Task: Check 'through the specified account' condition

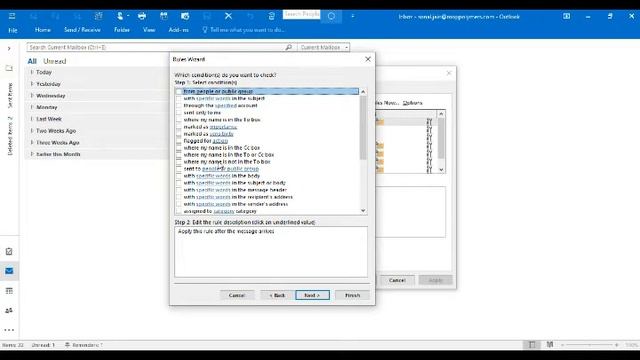Action: 178,105
